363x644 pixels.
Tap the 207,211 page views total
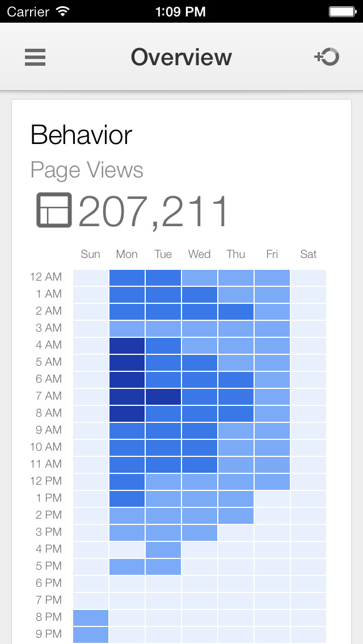point(153,211)
